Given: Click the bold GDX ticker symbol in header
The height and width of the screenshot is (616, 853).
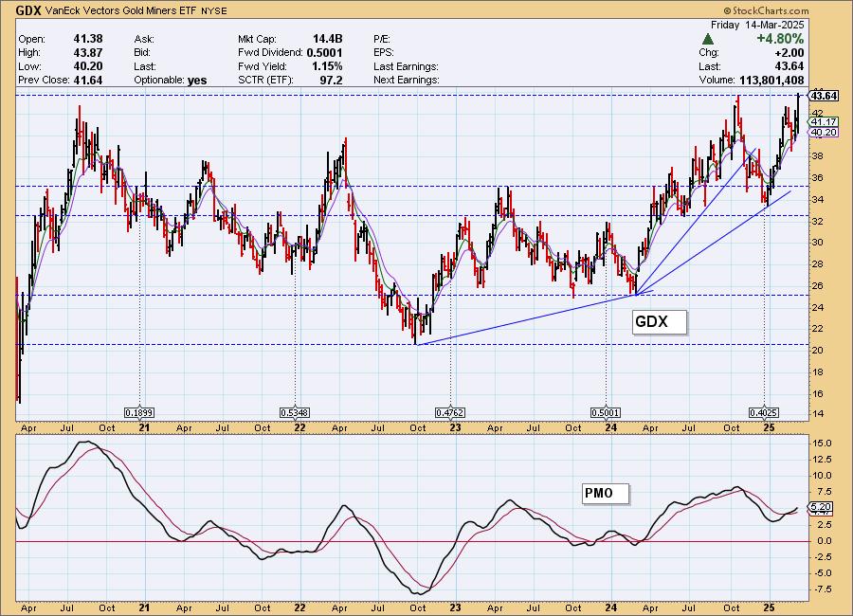Looking at the screenshot, I should 28,9.
